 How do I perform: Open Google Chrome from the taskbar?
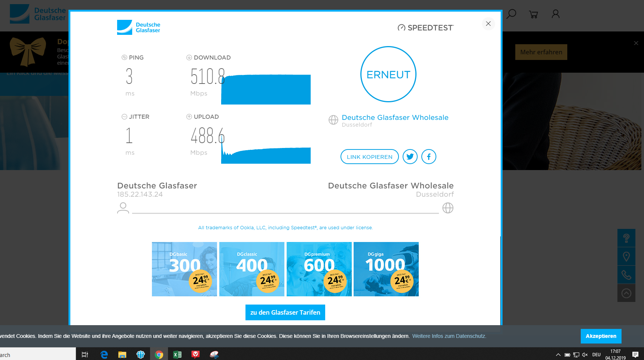click(x=159, y=354)
